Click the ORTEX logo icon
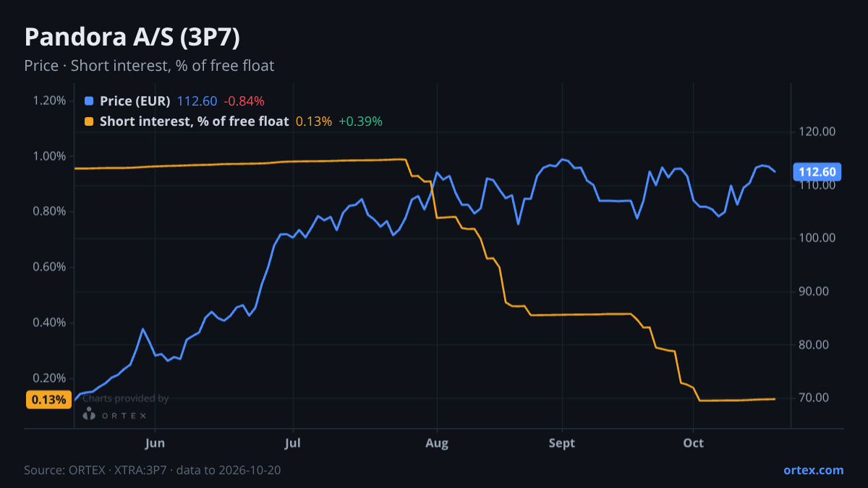Screen dimensions: 868x488 89,414
